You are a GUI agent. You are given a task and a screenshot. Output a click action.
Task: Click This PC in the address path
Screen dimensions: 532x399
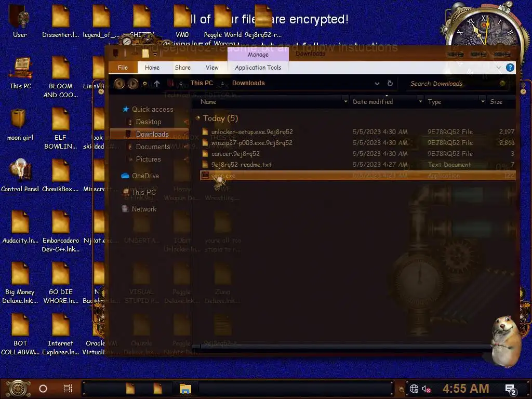coord(202,83)
